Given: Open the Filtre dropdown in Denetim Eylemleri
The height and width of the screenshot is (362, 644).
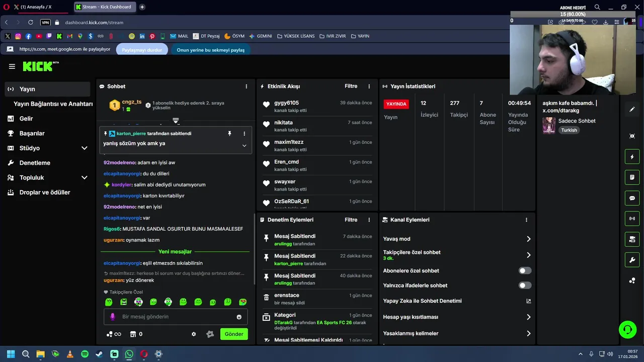Looking at the screenshot, I should [x=351, y=220].
